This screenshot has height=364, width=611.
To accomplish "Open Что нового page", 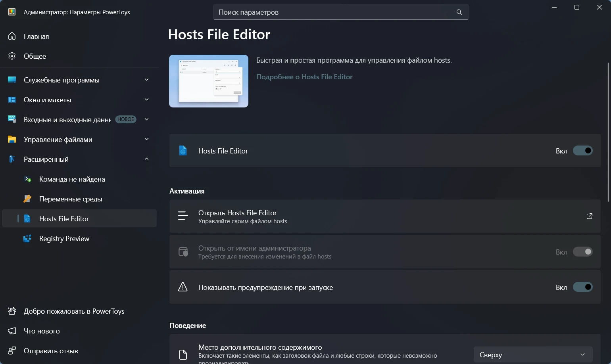I will pyautogui.click(x=79, y=331).
